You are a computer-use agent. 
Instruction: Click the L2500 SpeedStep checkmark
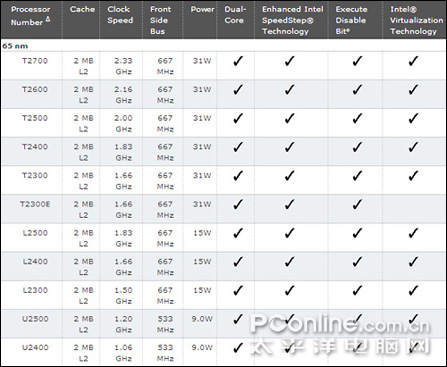289,233
